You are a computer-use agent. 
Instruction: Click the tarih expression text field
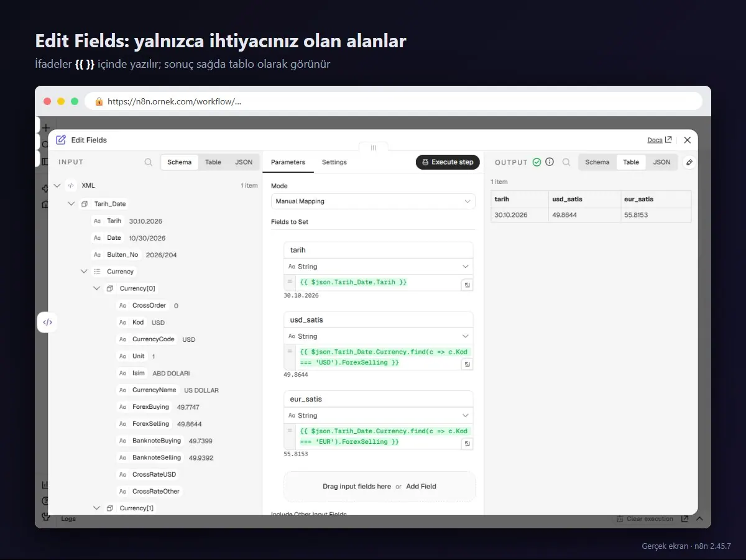(x=378, y=282)
